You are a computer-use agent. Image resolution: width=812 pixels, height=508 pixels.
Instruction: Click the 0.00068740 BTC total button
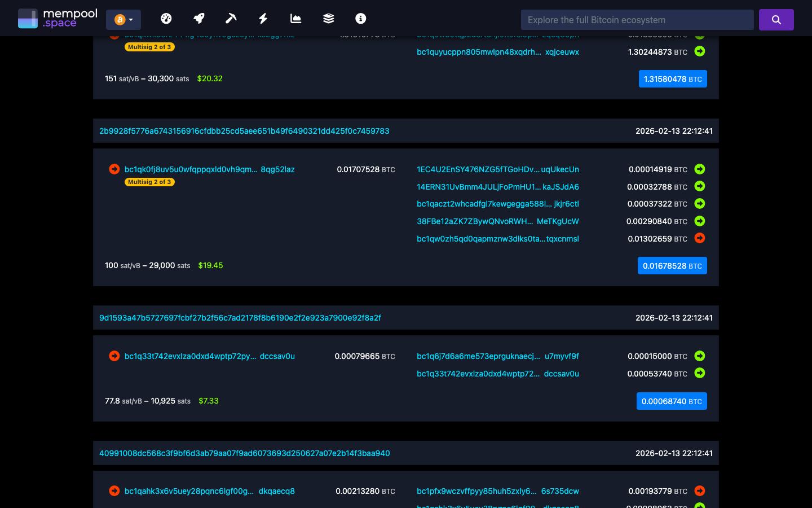[672, 401]
